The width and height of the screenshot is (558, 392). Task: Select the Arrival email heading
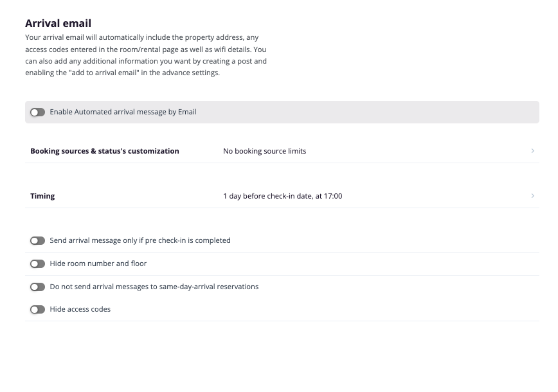tap(59, 24)
